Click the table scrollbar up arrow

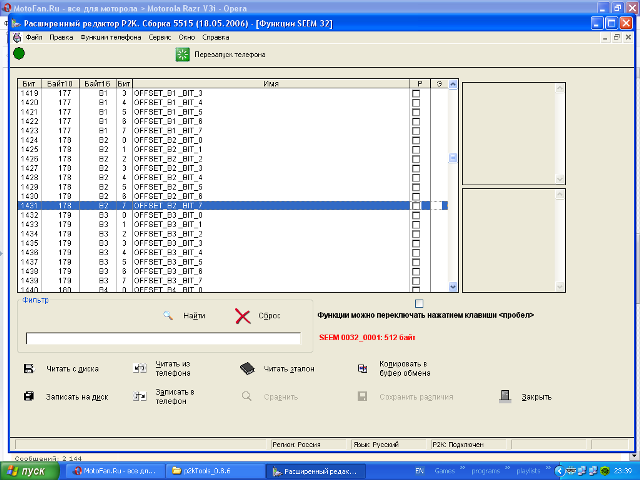tap(453, 84)
